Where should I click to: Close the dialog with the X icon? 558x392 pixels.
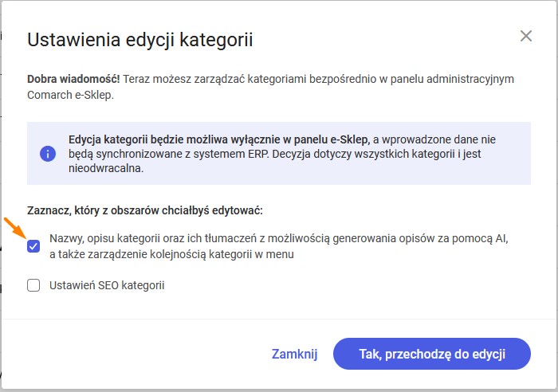tap(525, 36)
